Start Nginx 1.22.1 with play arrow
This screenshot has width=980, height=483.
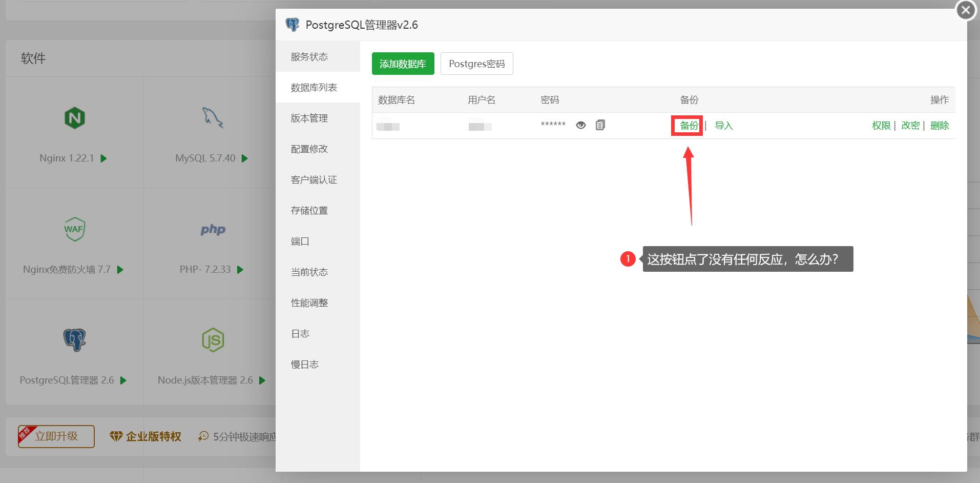point(104,158)
